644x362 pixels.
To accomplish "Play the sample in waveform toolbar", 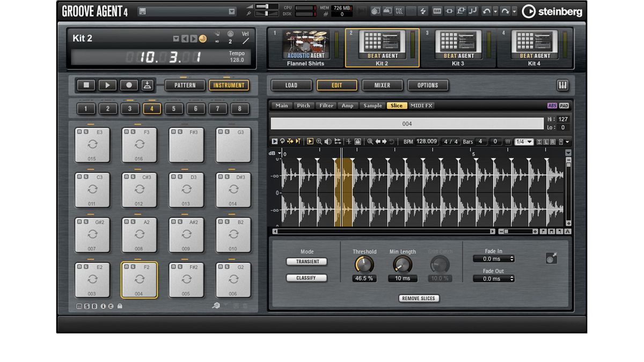I will (274, 142).
